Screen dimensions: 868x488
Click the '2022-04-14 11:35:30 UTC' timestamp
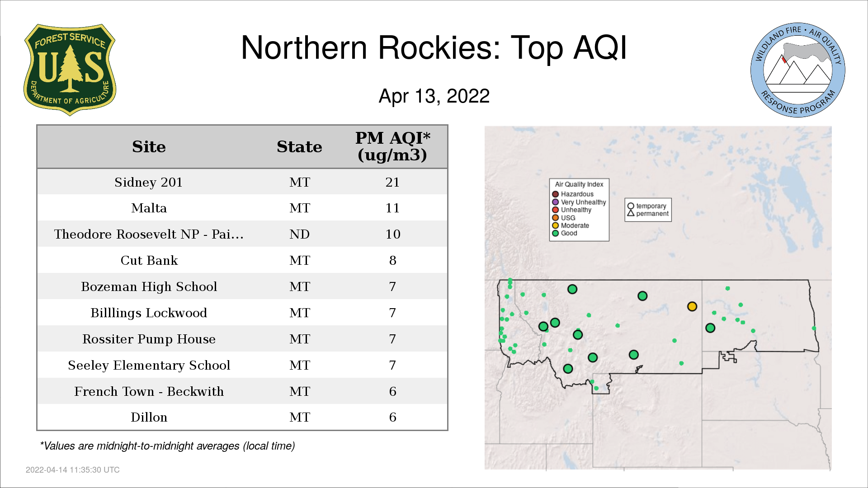click(72, 470)
